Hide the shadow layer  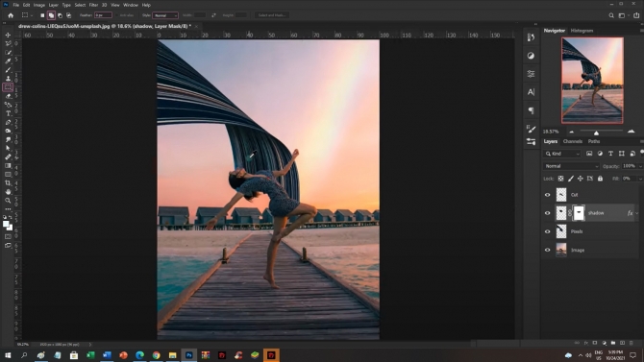[x=548, y=213]
